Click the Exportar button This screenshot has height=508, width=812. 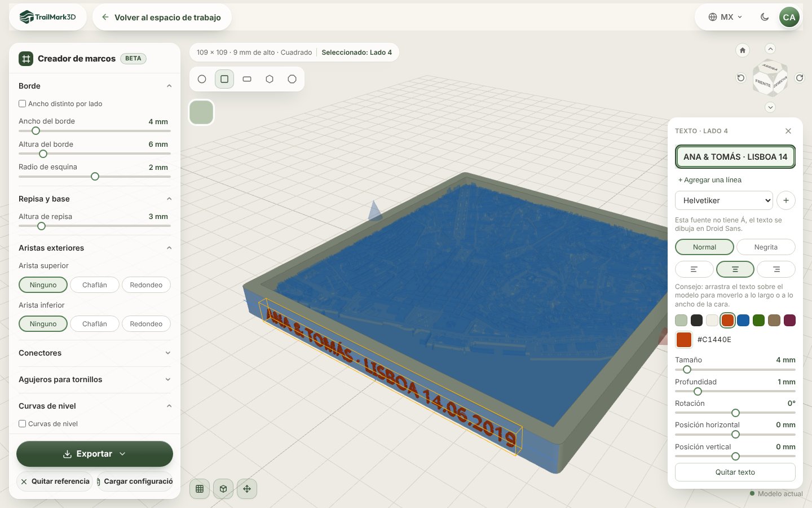coord(95,454)
